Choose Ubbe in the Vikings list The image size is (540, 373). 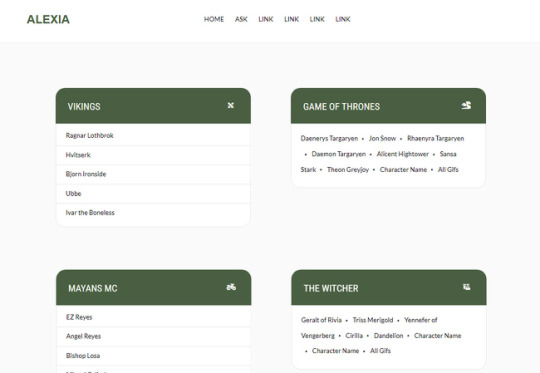(x=153, y=194)
